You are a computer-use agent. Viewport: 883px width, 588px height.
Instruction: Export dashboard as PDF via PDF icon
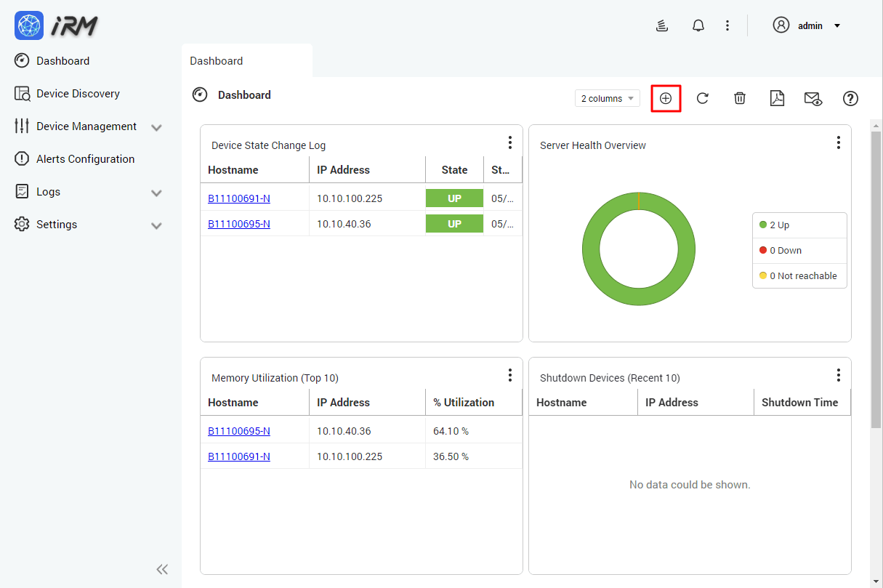point(777,98)
